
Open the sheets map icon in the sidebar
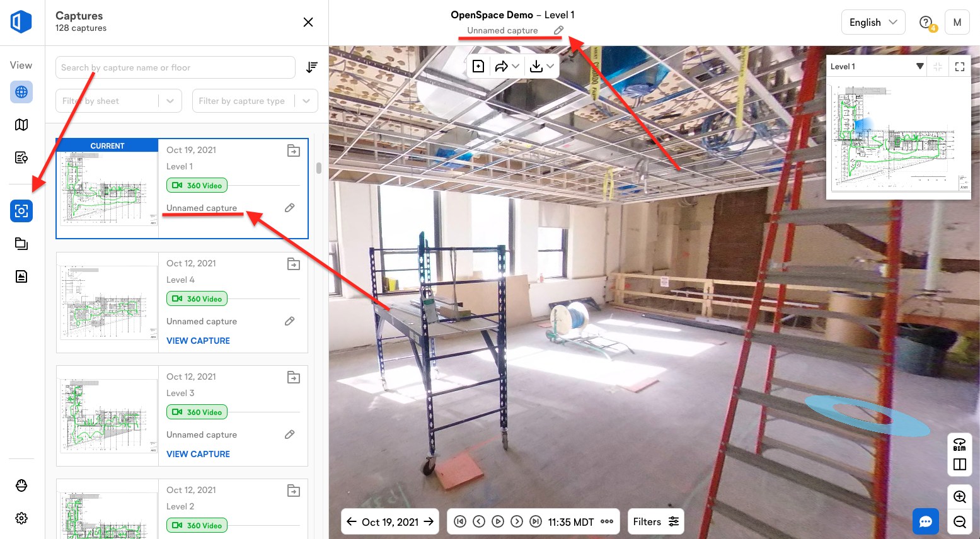coord(21,125)
